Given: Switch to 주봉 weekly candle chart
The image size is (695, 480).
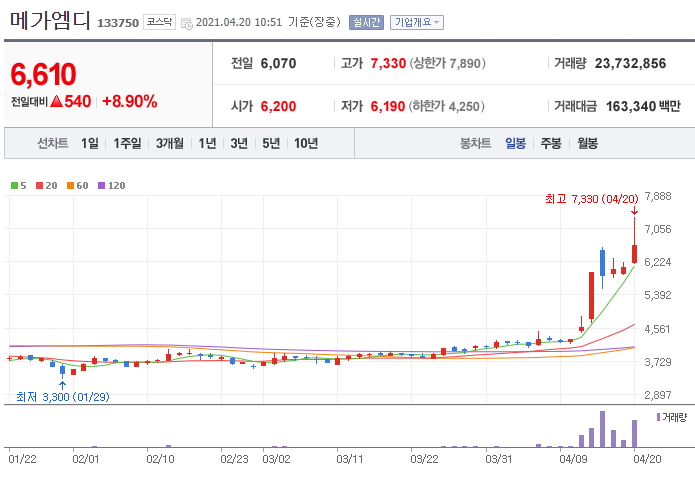Looking at the screenshot, I should click(551, 143).
